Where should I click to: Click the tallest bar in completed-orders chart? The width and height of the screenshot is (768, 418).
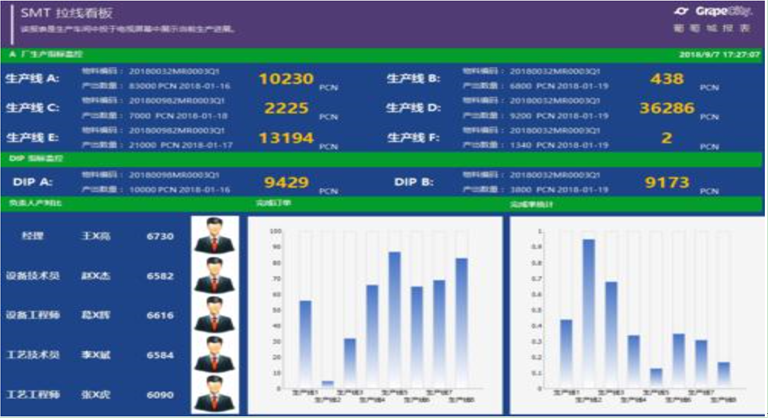394,320
